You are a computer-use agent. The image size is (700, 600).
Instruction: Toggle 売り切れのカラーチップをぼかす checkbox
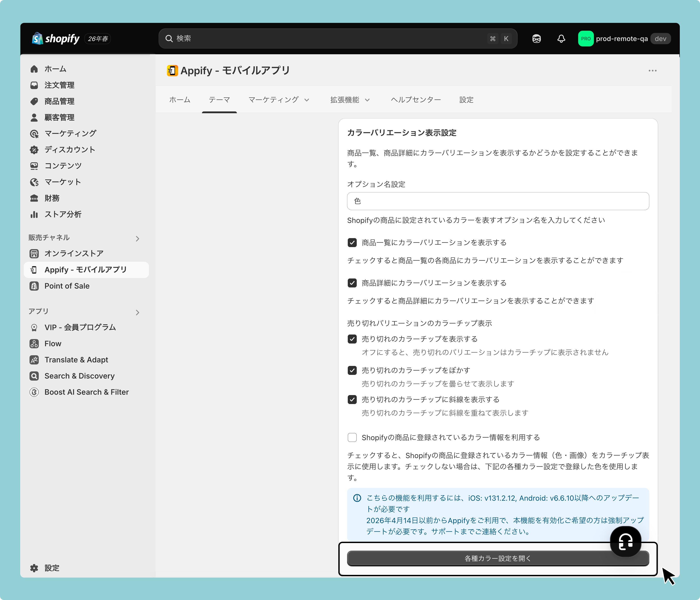352,370
